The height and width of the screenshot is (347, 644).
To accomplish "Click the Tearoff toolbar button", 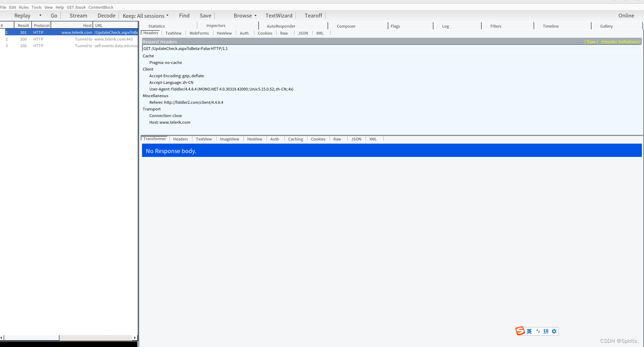I will (313, 16).
